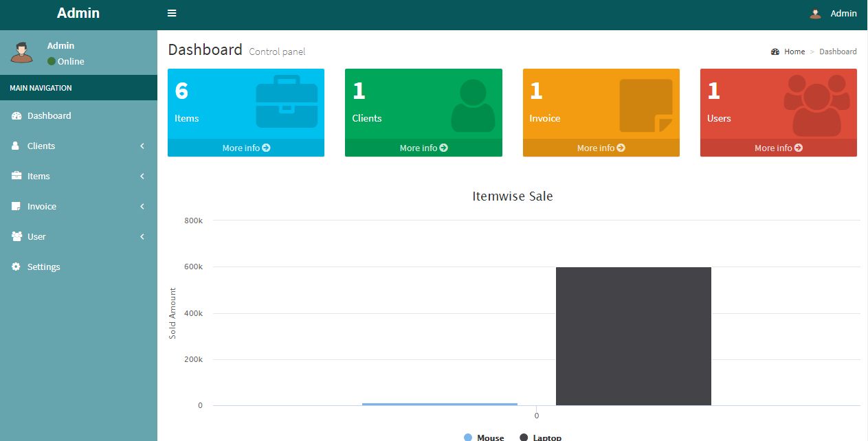This screenshot has width=868, height=441.
Task: Toggle Mouse series in chart legend
Action: (x=484, y=437)
